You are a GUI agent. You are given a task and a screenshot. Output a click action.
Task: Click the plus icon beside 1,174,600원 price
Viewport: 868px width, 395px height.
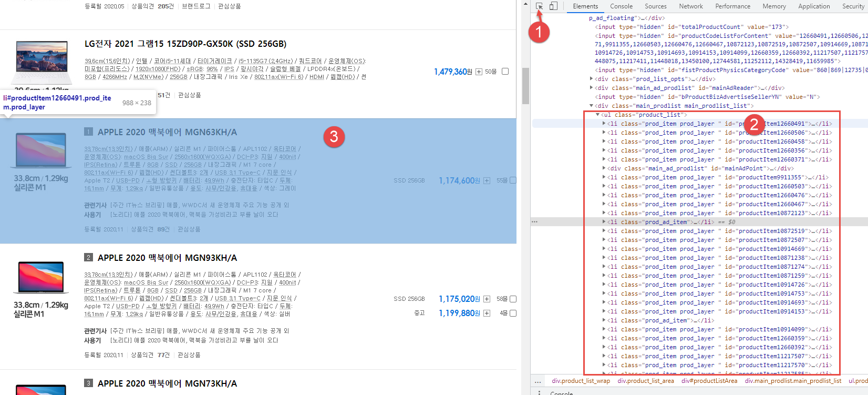(487, 181)
